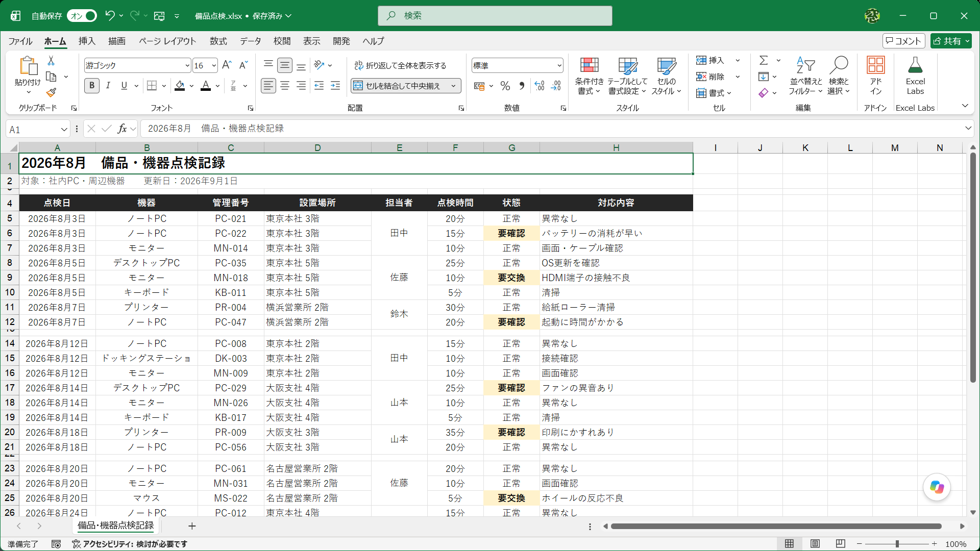Screen dimensions: 980x551
Task: Switch to Page Layout (ページ レイアウト) tab
Action: pyautogui.click(x=167, y=41)
